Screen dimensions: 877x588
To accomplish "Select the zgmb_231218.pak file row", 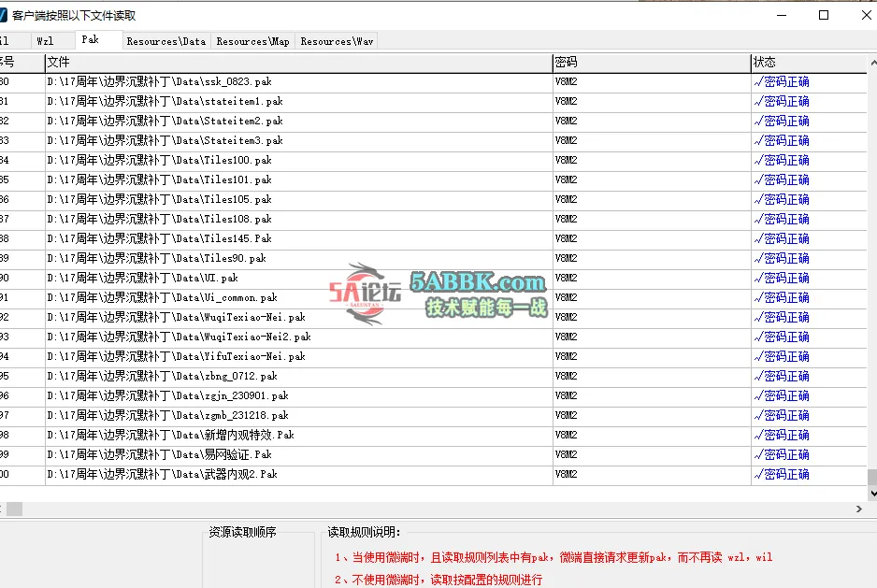I will [434, 415].
